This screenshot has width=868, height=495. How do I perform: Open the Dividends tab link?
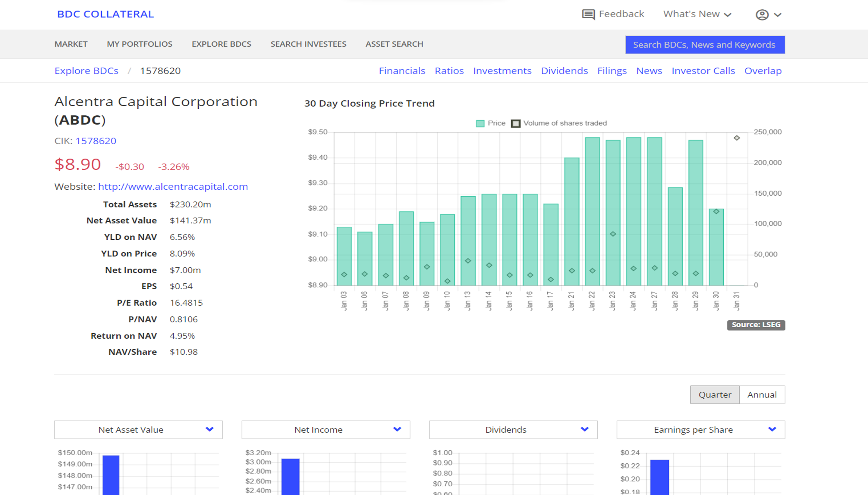(564, 71)
